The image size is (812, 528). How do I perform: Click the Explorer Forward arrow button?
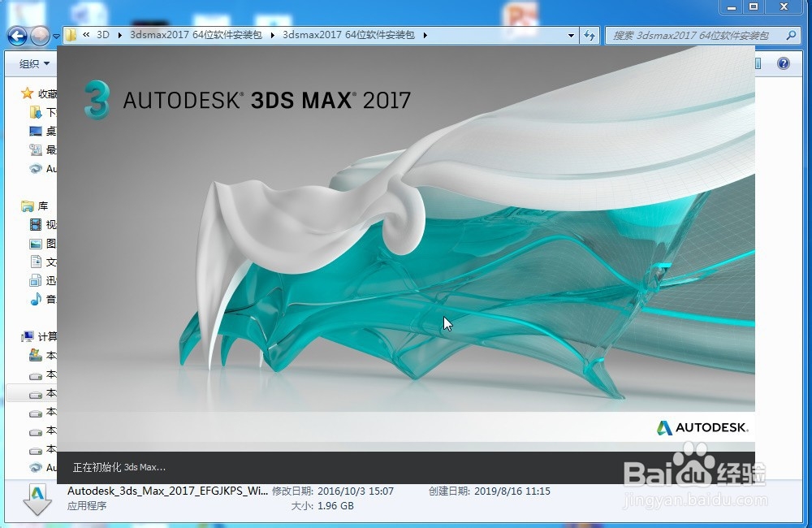(x=40, y=36)
